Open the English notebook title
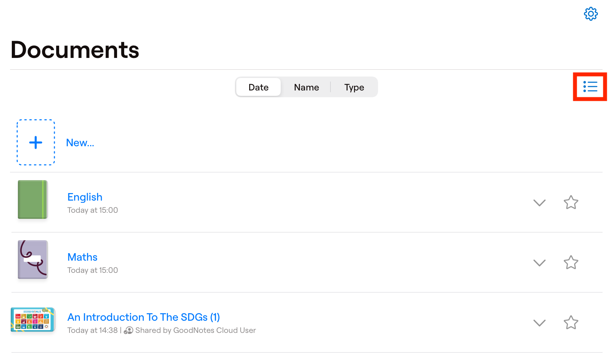This screenshot has height=364, width=609. 85,197
